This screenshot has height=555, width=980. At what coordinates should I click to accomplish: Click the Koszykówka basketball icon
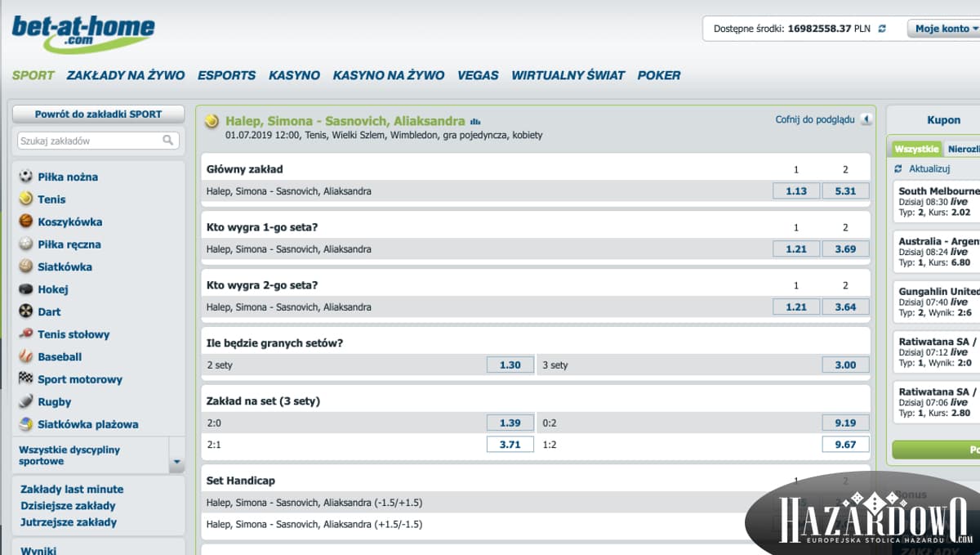[26, 221]
